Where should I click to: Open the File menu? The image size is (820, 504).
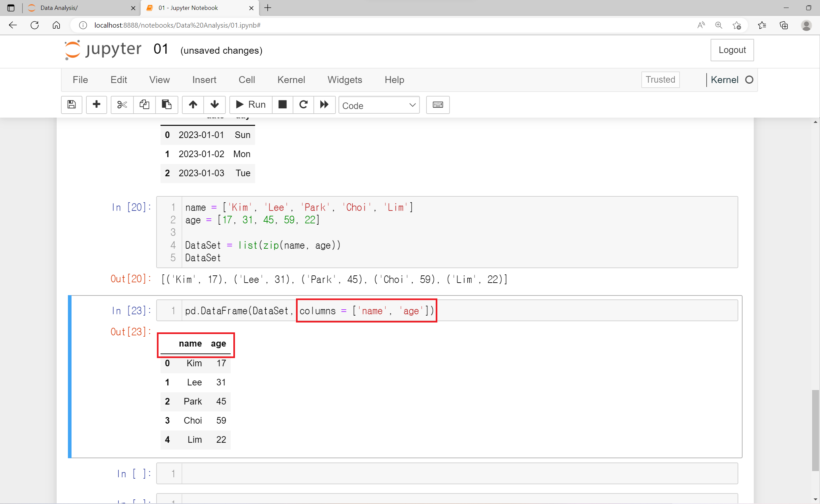(80, 80)
